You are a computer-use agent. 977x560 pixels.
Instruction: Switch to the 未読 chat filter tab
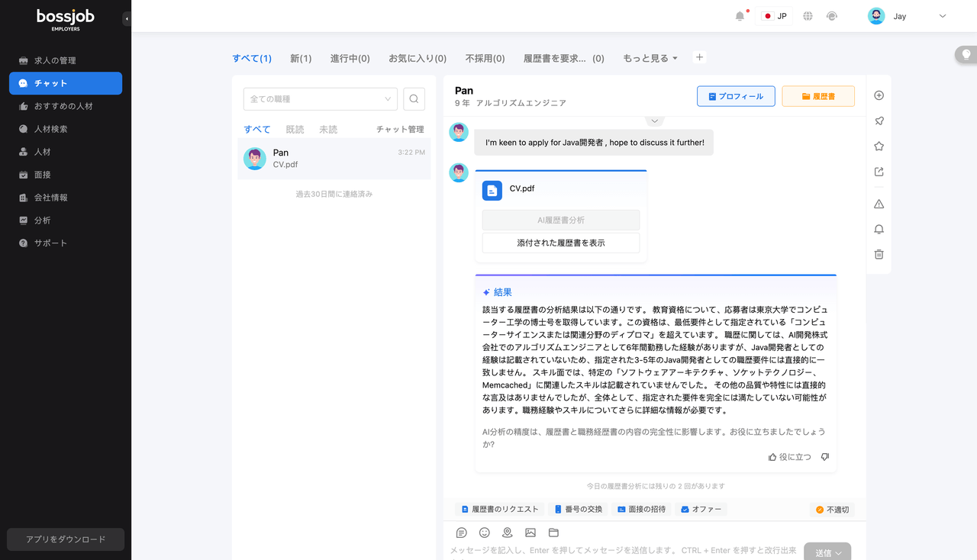point(328,129)
